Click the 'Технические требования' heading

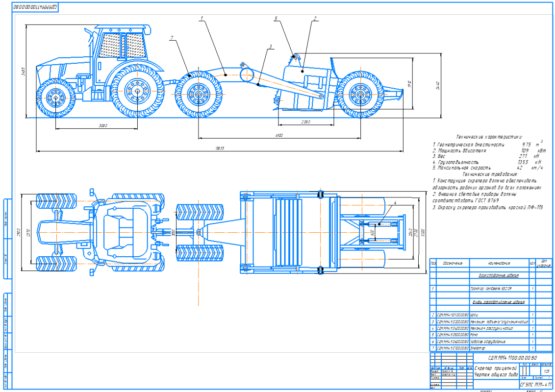489,174
